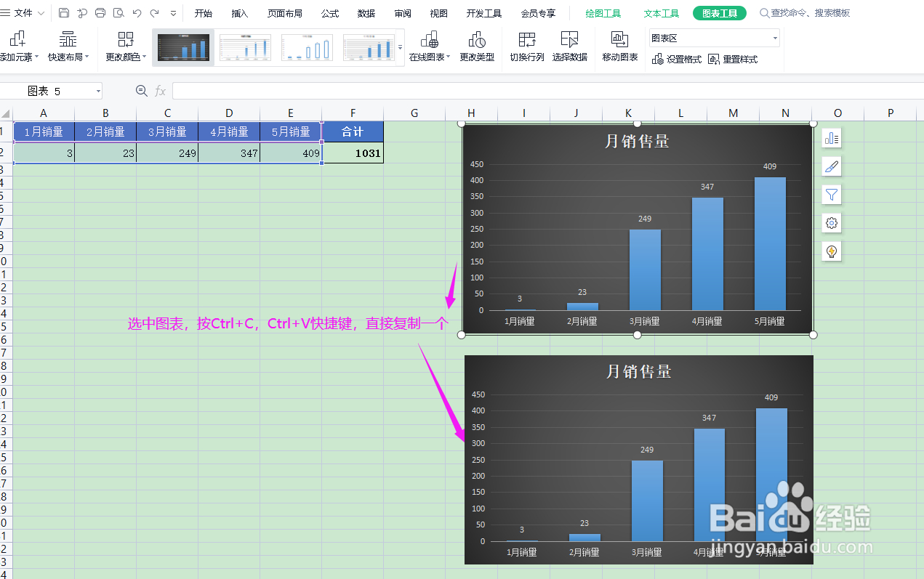Click the 更改类型 button
Image resolution: width=924 pixels, height=579 pixels.
tap(477, 46)
